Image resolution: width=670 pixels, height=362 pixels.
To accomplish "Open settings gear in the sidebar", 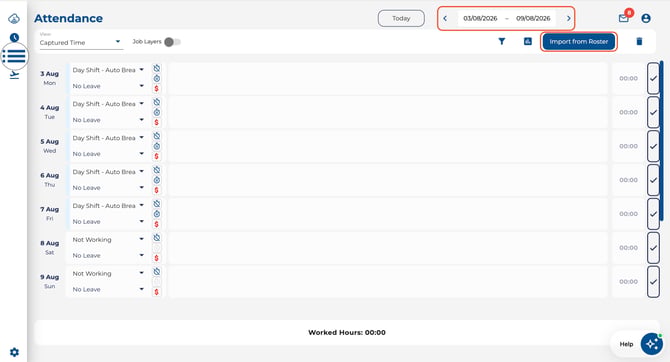I will pos(14,352).
